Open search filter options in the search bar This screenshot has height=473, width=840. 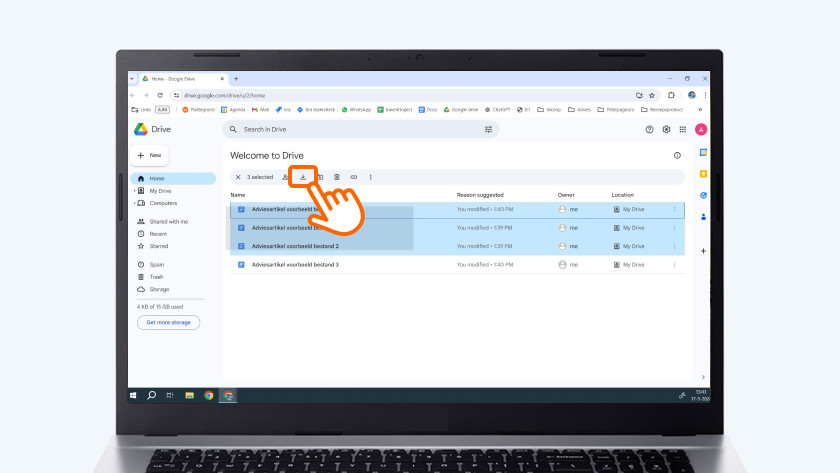tap(488, 129)
